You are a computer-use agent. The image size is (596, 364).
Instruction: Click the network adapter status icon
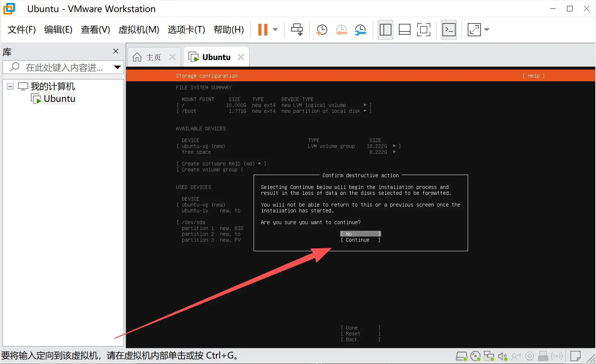489,356
